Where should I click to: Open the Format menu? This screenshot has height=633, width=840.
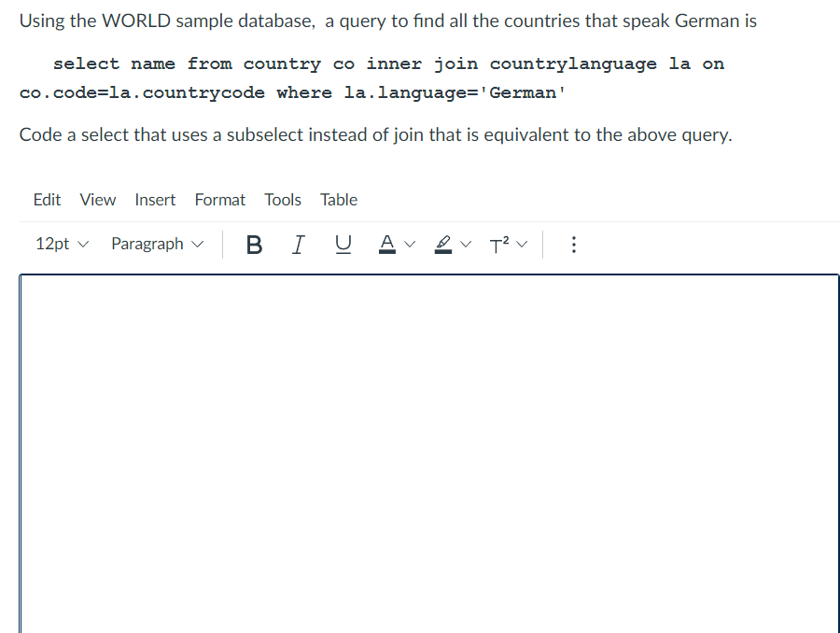coord(219,200)
